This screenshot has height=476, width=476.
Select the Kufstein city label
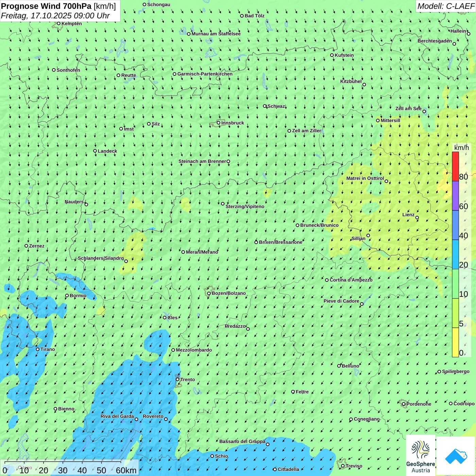coord(344,55)
